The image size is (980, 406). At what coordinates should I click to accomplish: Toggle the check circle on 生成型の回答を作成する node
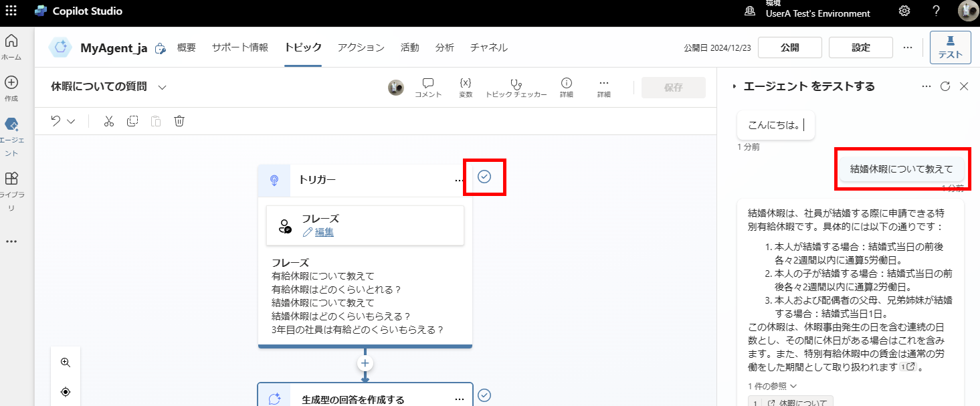[x=485, y=395]
